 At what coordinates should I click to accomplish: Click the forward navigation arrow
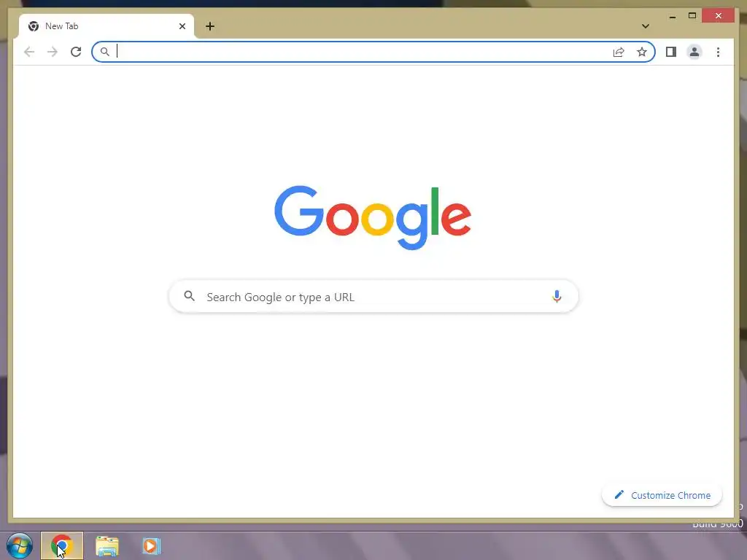pos(53,52)
